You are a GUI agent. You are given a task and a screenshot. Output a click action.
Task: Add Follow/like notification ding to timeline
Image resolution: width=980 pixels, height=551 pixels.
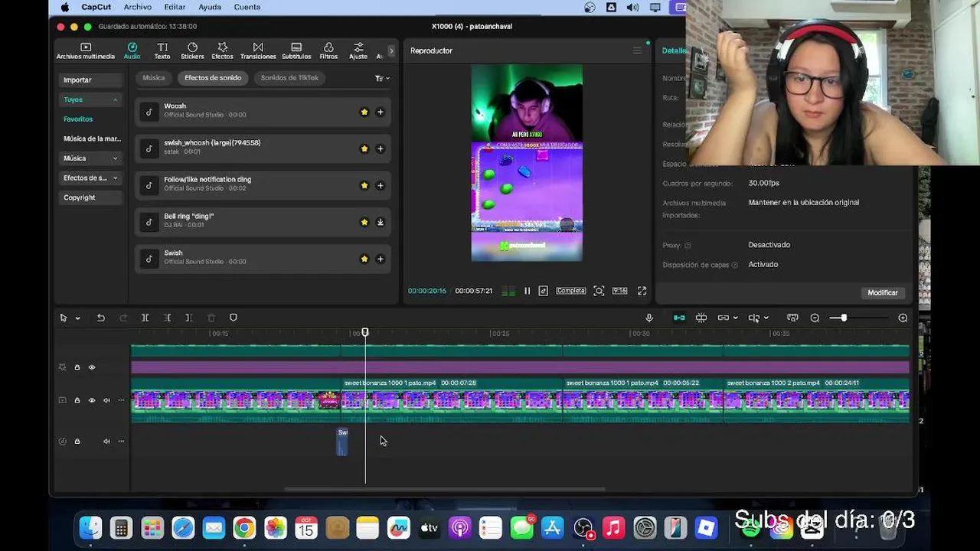[380, 185]
